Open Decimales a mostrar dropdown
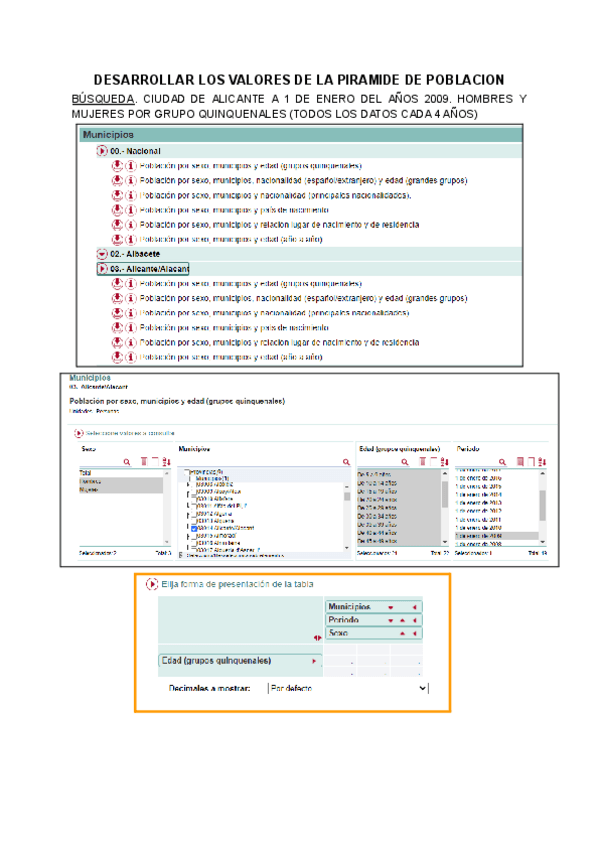This screenshot has height=848, width=600. click(348, 688)
